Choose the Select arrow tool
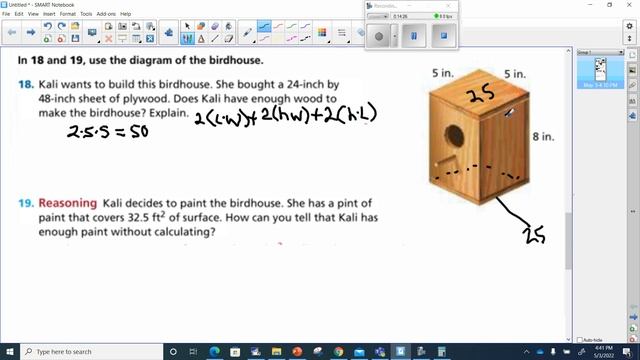The width and height of the screenshot is (640, 360). [187, 26]
